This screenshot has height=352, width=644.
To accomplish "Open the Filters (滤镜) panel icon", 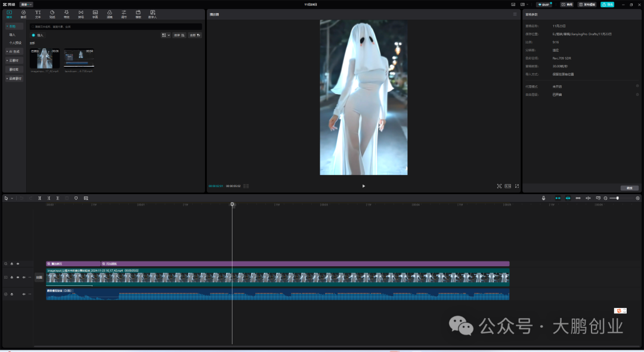I will (x=110, y=14).
